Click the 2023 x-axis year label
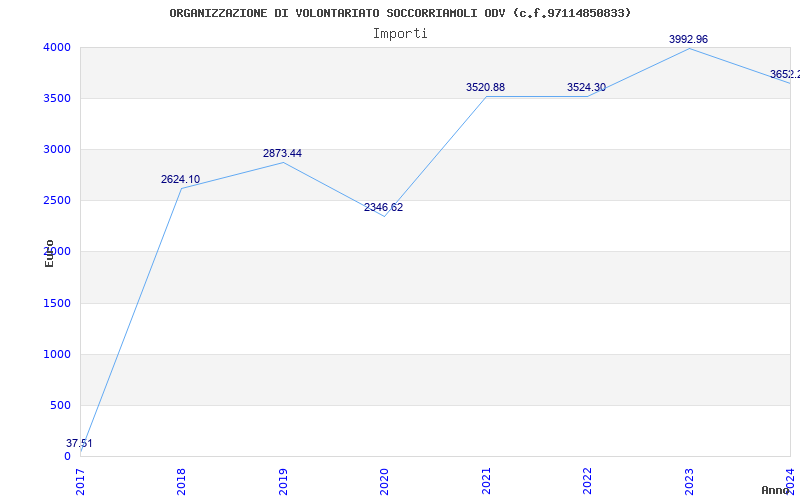Viewport: 800px width, 500px height. point(689,480)
